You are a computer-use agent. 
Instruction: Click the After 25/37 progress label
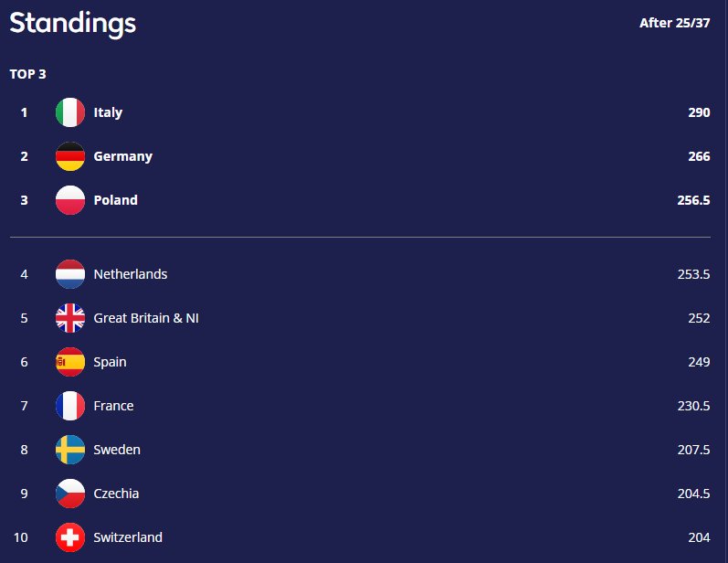674,23
